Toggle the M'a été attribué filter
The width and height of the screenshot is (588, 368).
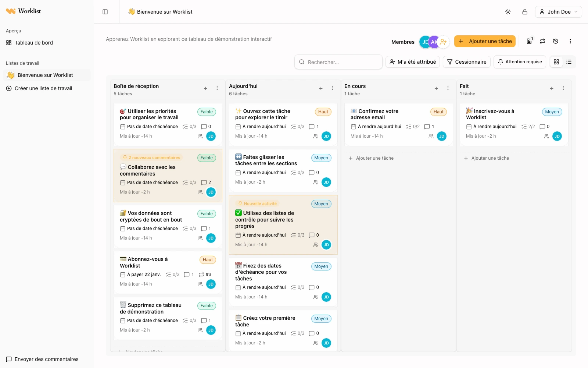coord(413,62)
